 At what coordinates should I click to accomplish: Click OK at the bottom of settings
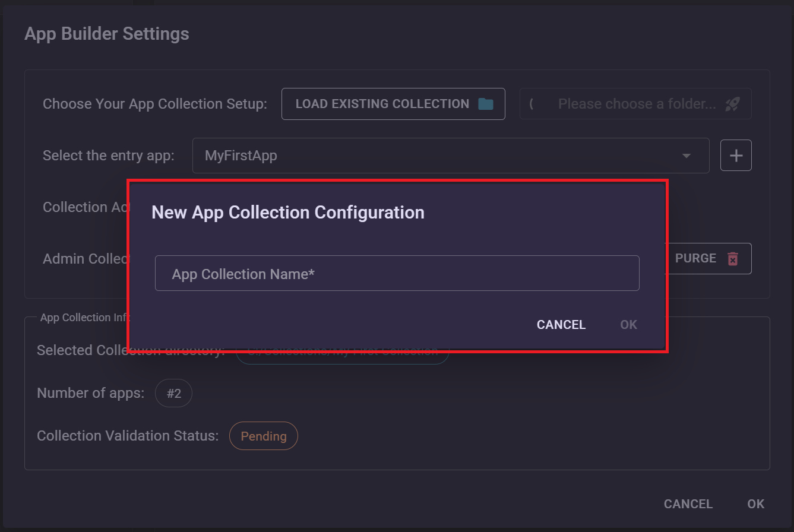(755, 503)
